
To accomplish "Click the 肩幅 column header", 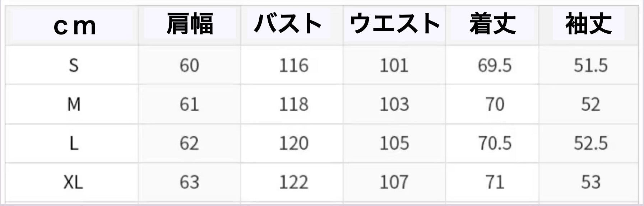I will (190, 24).
